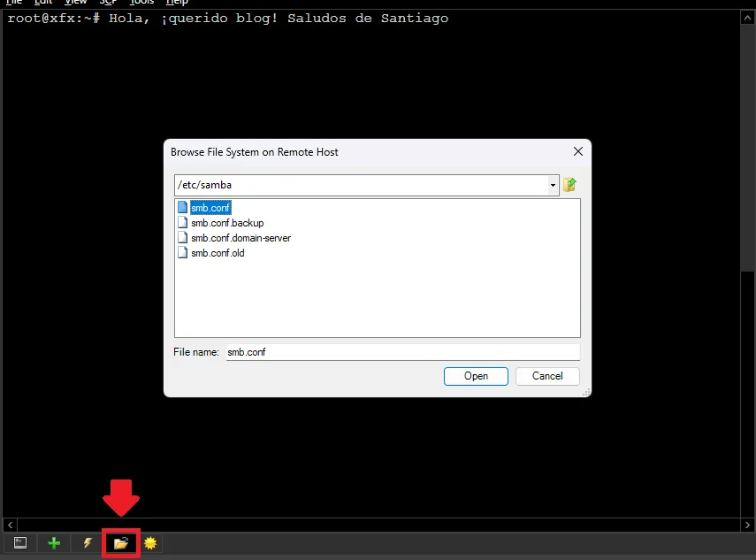The width and height of the screenshot is (756, 560).
Task: Select smb.conf.domain-server in file list
Action: 241,238
